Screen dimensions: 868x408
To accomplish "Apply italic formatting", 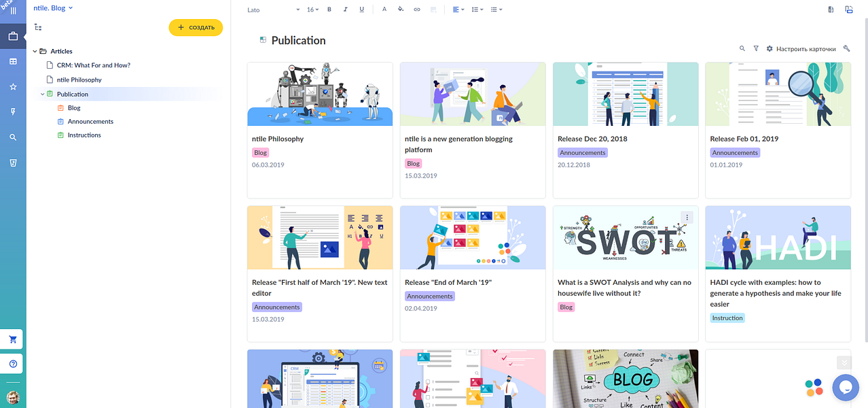I will [346, 10].
